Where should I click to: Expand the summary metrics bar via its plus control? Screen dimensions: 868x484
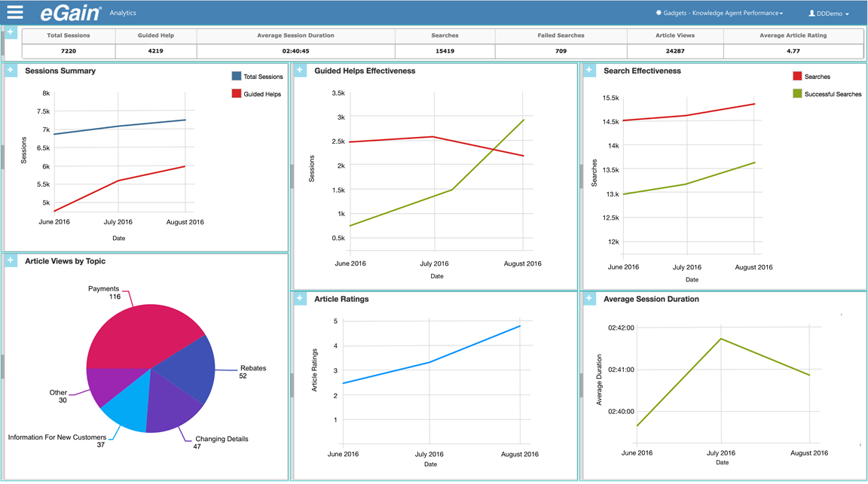(x=10, y=32)
